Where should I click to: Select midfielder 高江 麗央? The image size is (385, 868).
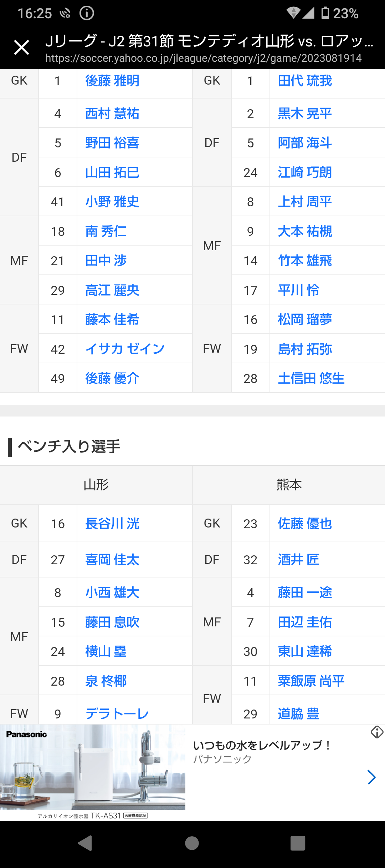(112, 290)
